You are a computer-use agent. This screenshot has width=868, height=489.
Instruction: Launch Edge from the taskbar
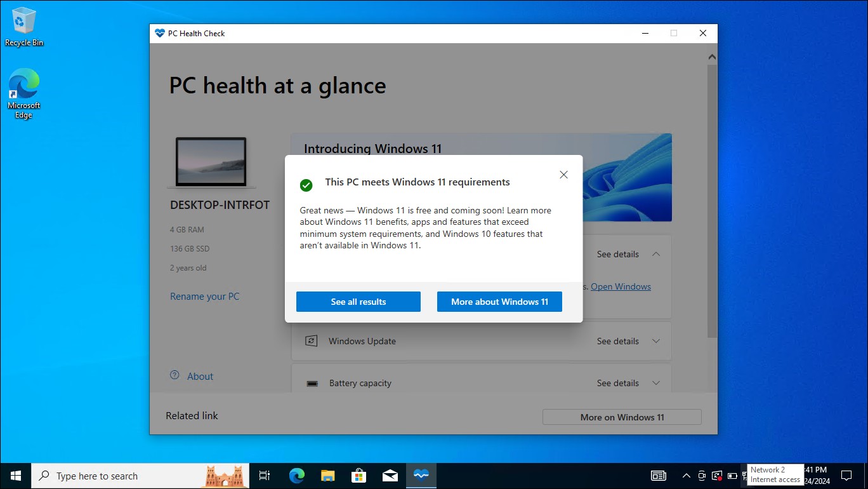coord(296,476)
